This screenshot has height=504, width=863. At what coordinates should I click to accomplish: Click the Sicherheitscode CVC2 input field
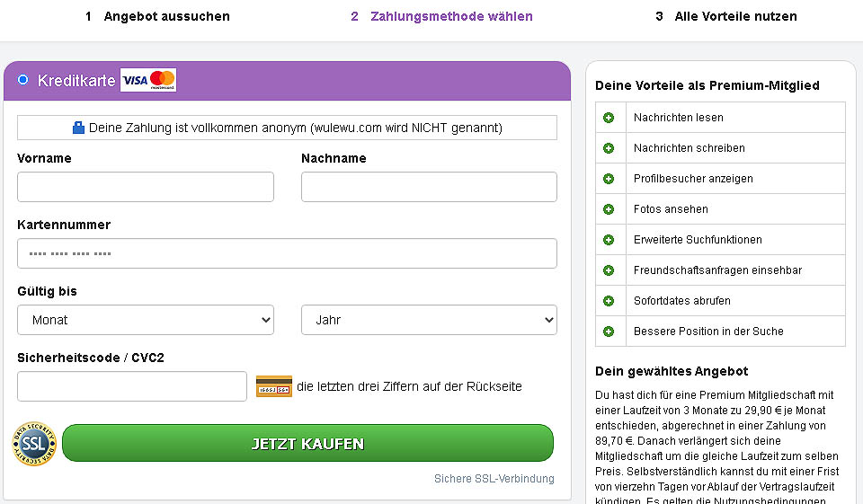132,386
